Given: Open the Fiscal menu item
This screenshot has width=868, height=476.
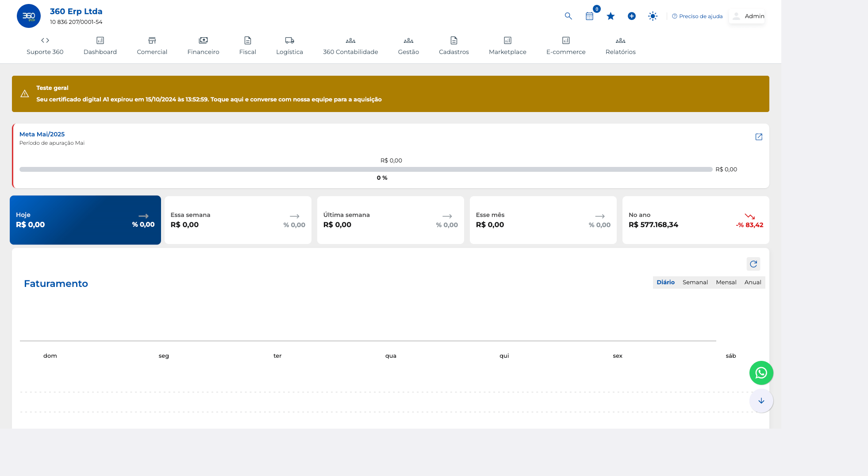Looking at the screenshot, I should pyautogui.click(x=247, y=46).
